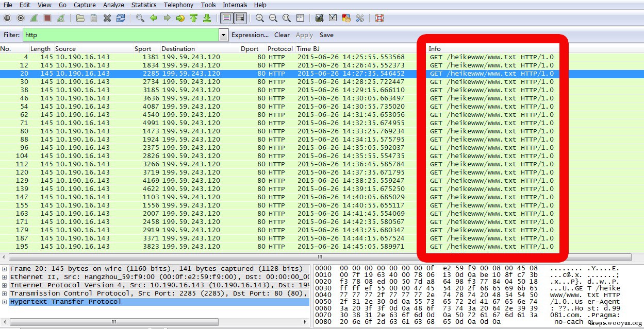Click the Expression... button
644x329 pixels.
point(250,35)
